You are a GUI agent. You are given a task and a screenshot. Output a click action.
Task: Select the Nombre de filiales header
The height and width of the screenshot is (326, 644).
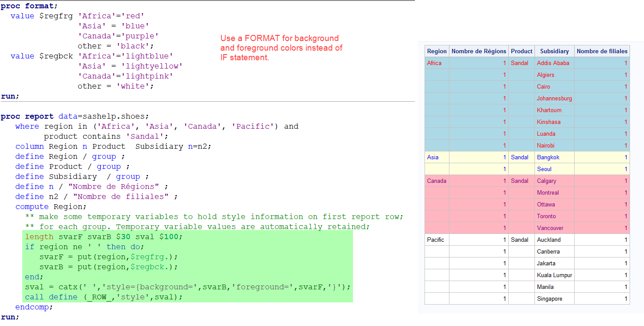pyautogui.click(x=602, y=51)
